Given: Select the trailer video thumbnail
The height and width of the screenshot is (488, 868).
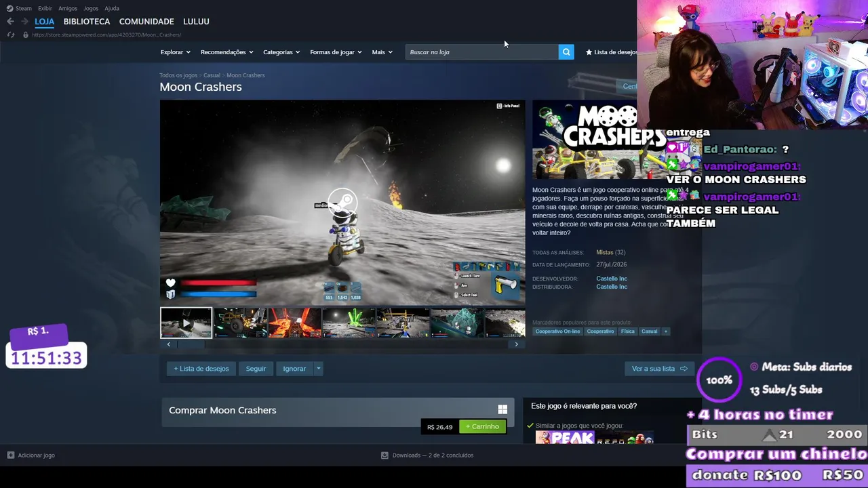Looking at the screenshot, I should click(186, 323).
